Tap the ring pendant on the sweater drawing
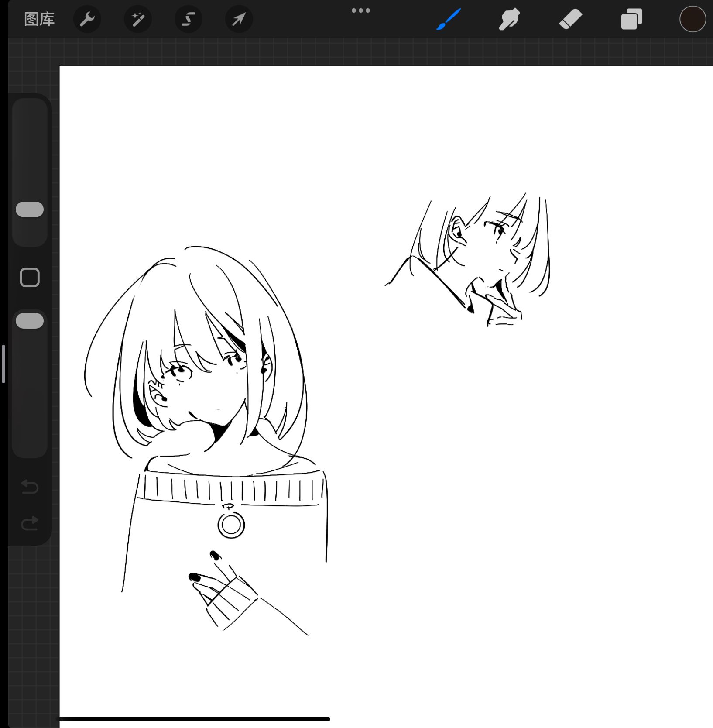The width and height of the screenshot is (713, 728). (231, 525)
